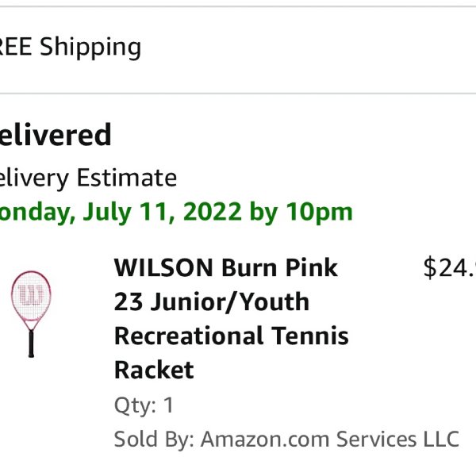Click the 'Sold By:' label
This screenshot has width=476, height=476.
coord(154,439)
